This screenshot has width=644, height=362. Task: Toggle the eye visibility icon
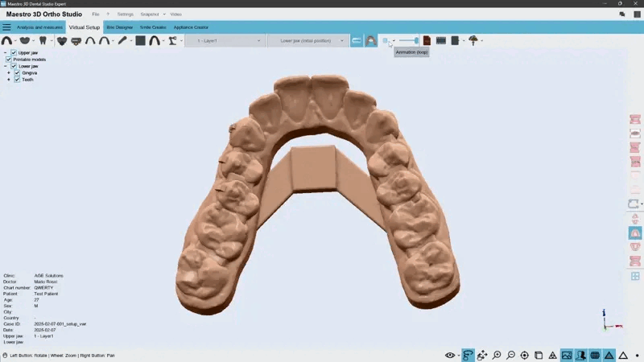pos(450,355)
